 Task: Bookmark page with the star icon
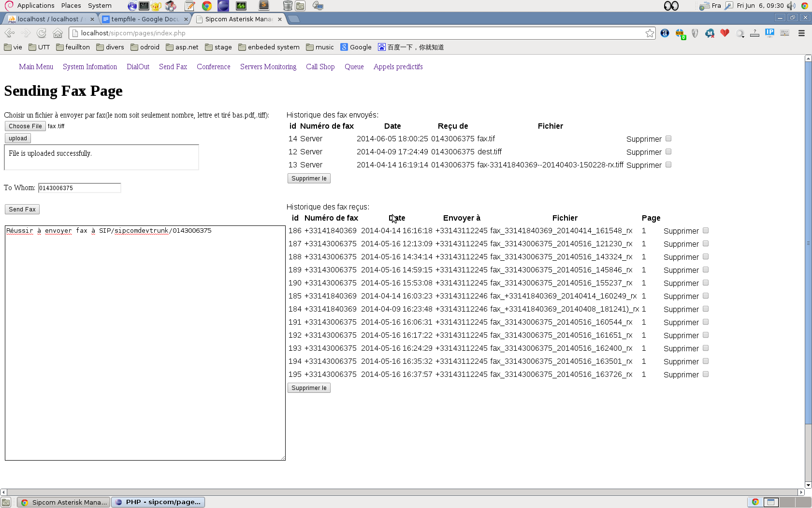650,33
